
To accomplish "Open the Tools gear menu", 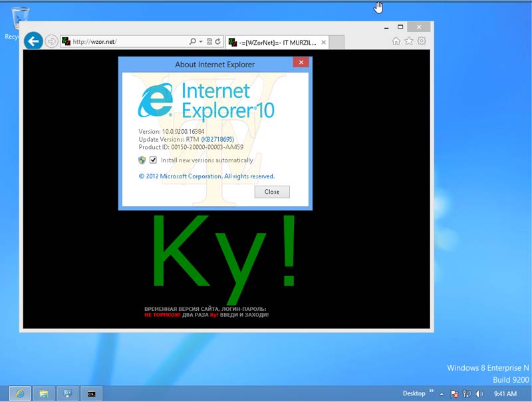I will (x=422, y=41).
